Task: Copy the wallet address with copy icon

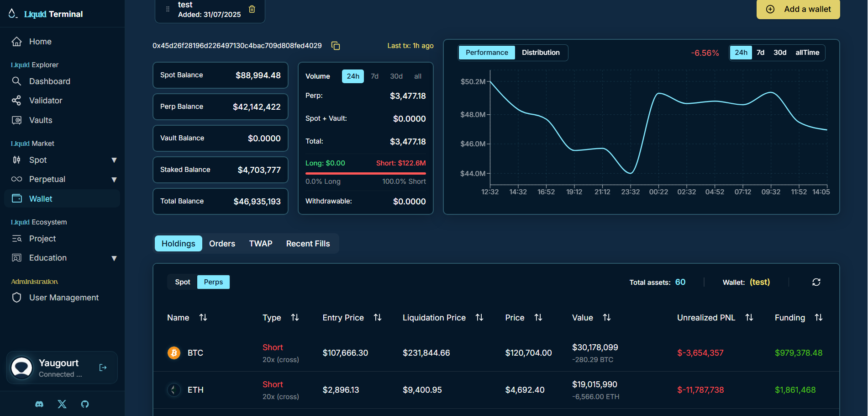Action: point(336,46)
